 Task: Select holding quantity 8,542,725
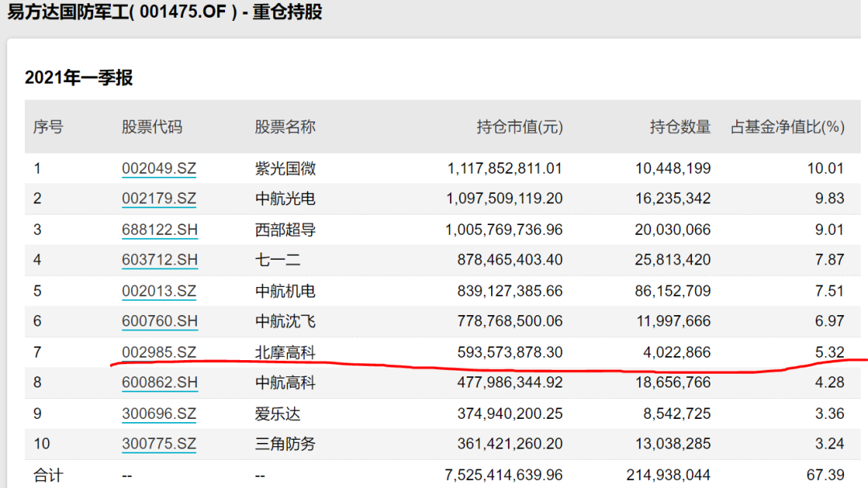click(x=677, y=414)
